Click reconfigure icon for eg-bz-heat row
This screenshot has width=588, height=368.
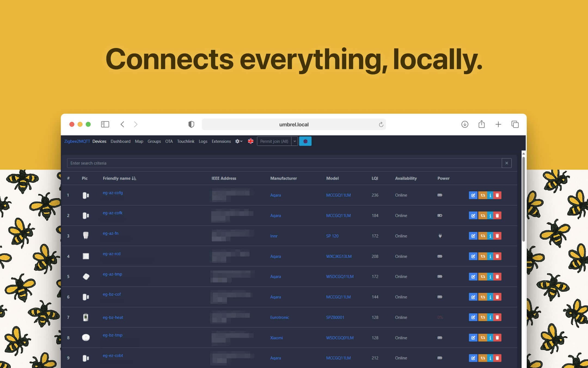[482, 317]
